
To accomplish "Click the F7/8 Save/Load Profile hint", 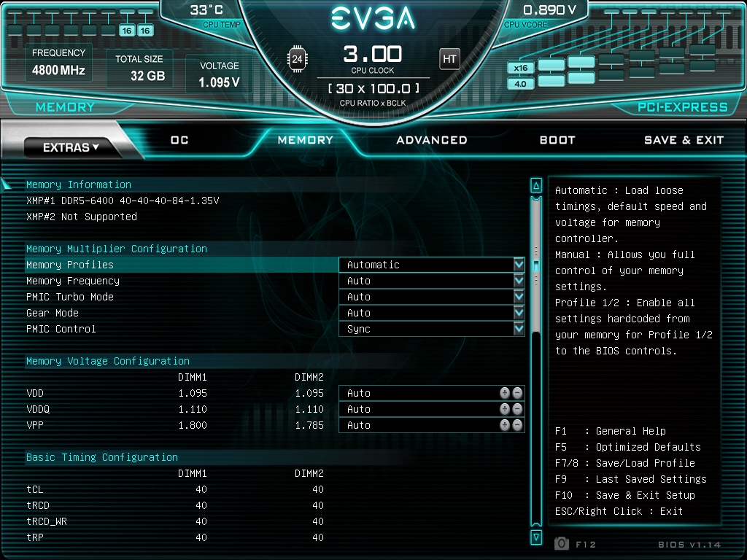I will [625, 463].
